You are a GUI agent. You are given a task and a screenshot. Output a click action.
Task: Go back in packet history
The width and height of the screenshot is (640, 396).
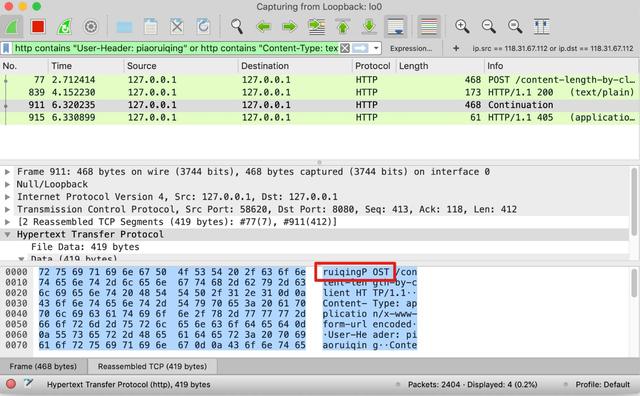coord(263,27)
